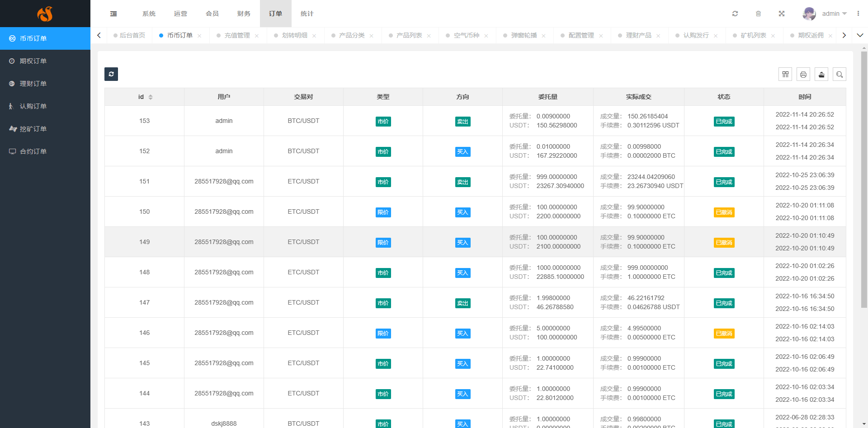
Task: Open the admin user dropdown
Action: point(834,14)
